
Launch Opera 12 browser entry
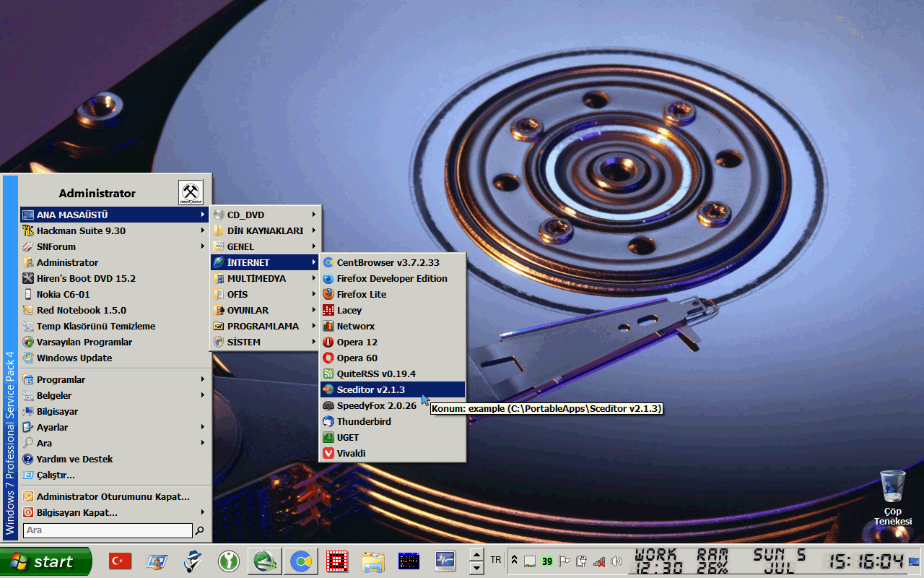[x=393, y=342]
